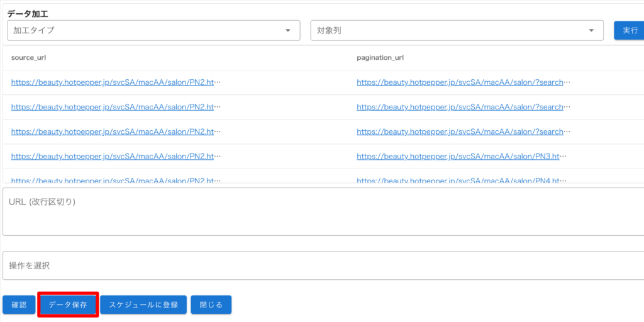The image size is (644, 322).
Task: Save data with the データ保存 button
Action: 68,305
